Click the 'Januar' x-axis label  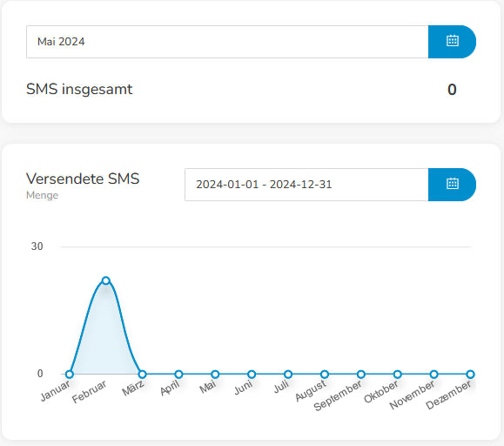coord(55,391)
